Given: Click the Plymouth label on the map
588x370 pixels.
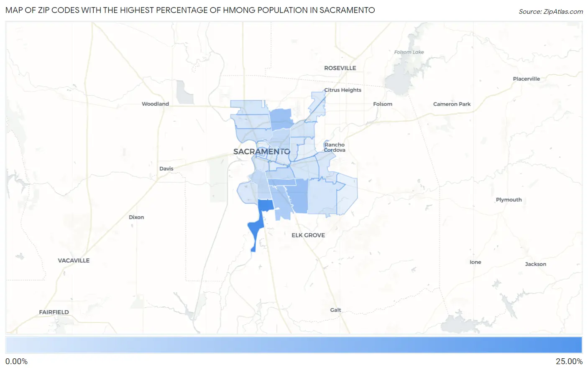Looking at the screenshot, I should coord(509,200).
